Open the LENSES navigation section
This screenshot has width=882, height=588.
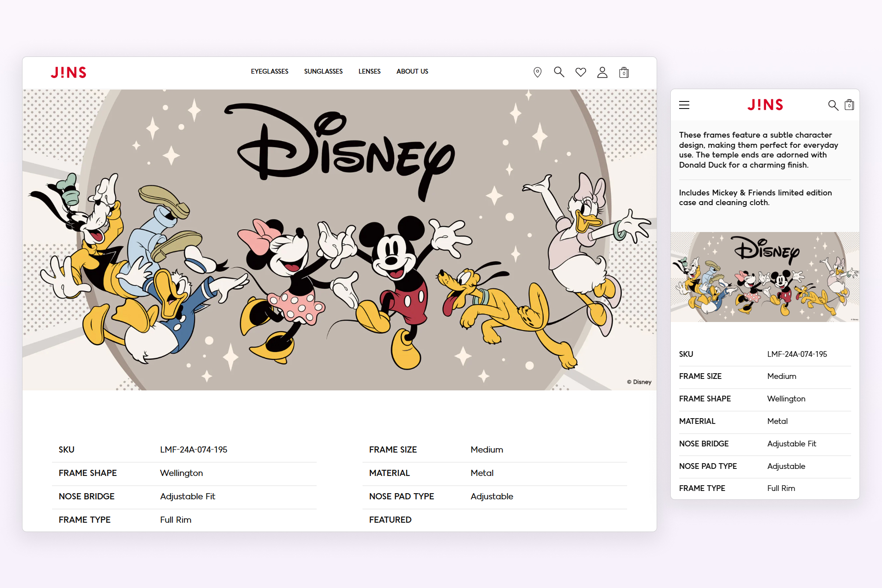click(370, 71)
